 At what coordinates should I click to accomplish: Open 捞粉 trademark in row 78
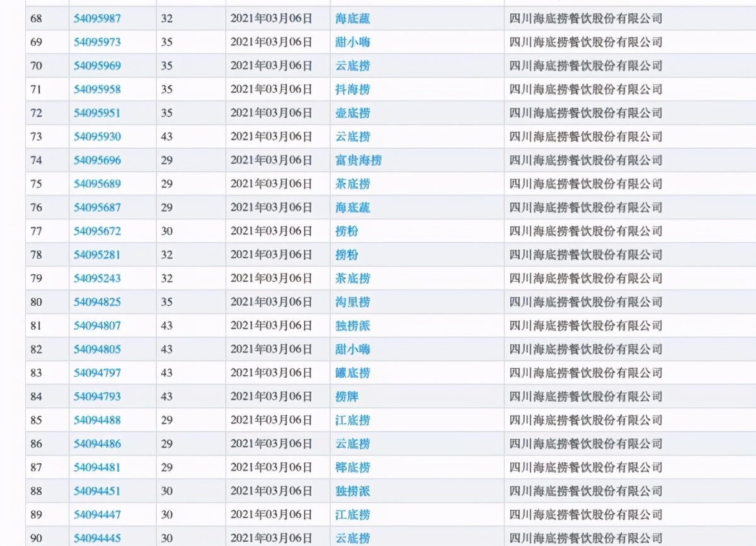(x=347, y=255)
